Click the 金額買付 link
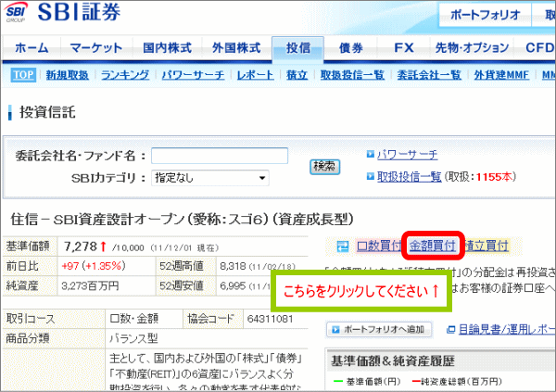 (x=432, y=246)
